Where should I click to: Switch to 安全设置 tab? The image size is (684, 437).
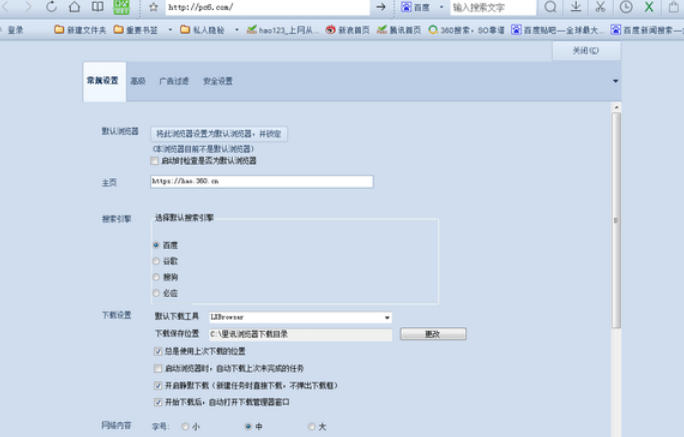click(218, 81)
